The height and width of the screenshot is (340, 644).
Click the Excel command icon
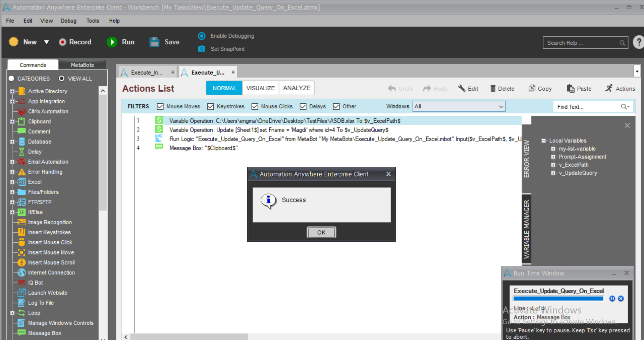tap(22, 182)
